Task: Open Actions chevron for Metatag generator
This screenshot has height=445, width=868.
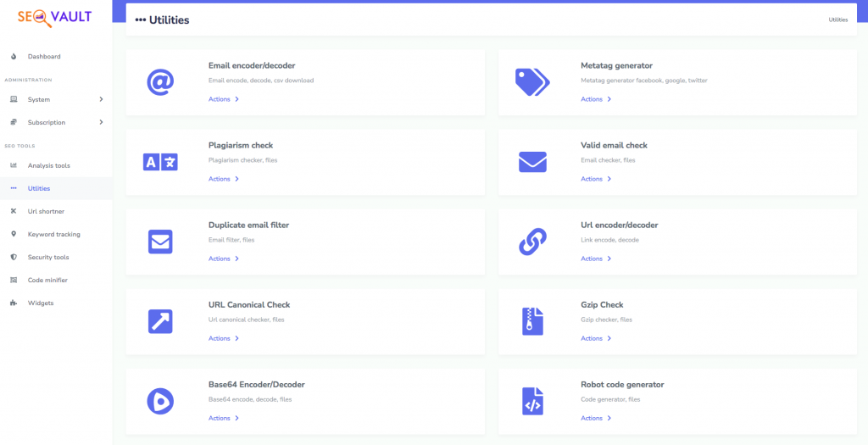Action: [x=609, y=100]
